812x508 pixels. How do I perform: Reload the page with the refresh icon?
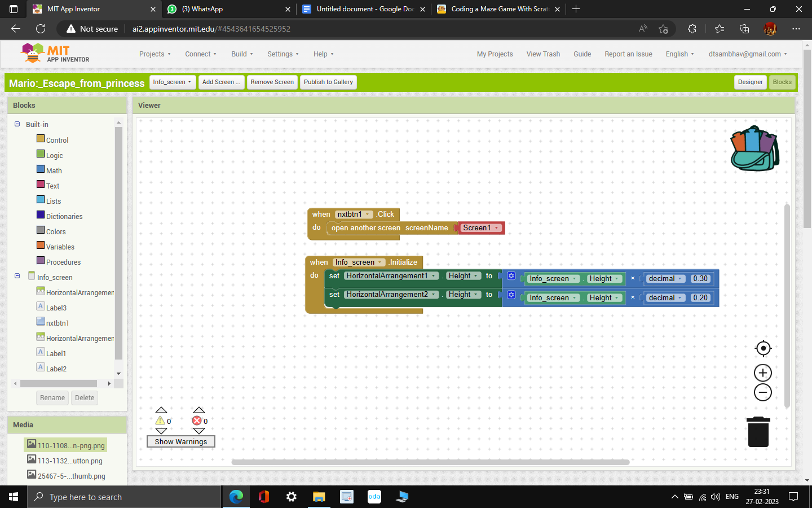(x=41, y=29)
